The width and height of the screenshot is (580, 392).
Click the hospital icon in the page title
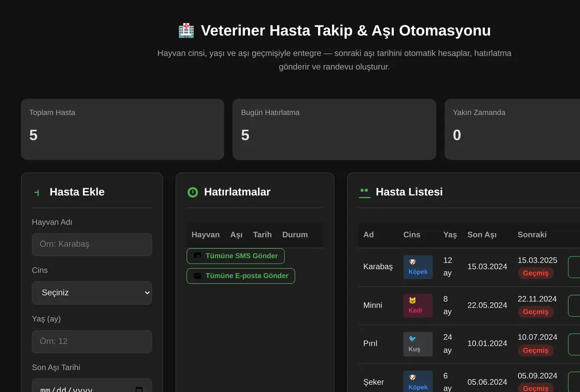[186, 30]
